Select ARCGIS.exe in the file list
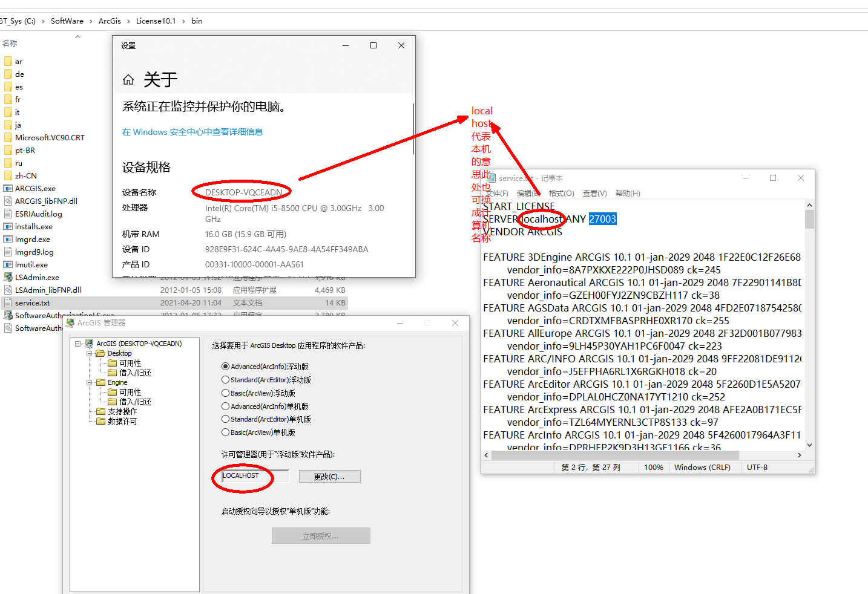The image size is (868, 594). (35, 188)
